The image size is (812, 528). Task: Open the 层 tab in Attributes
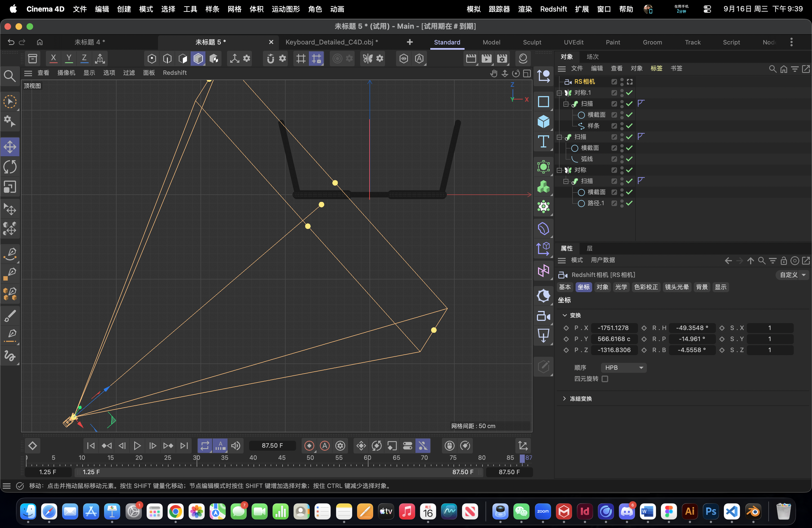click(x=589, y=248)
